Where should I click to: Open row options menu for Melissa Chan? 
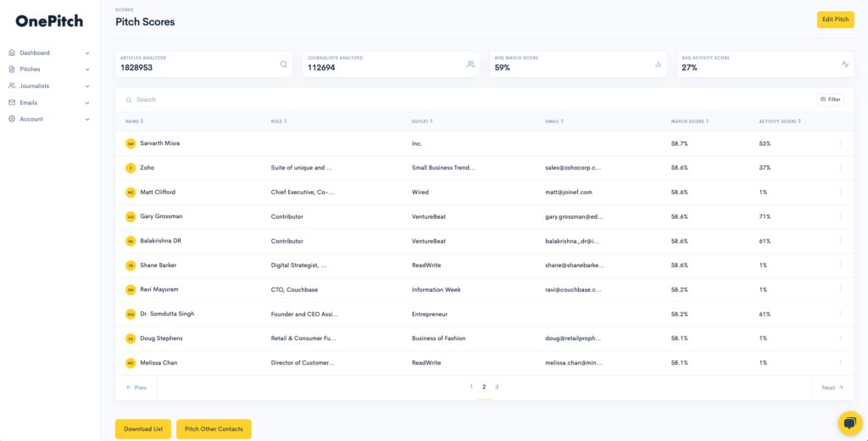[x=840, y=362]
